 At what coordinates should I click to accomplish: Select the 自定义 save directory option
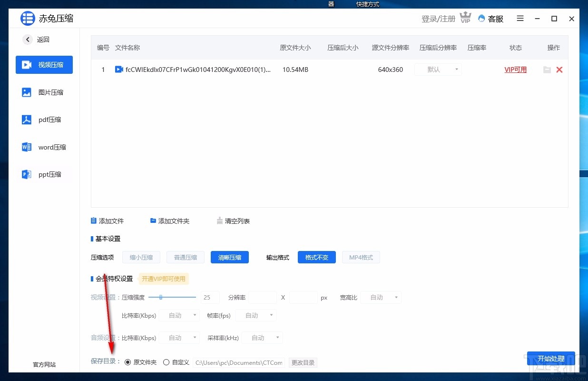(167, 362)
